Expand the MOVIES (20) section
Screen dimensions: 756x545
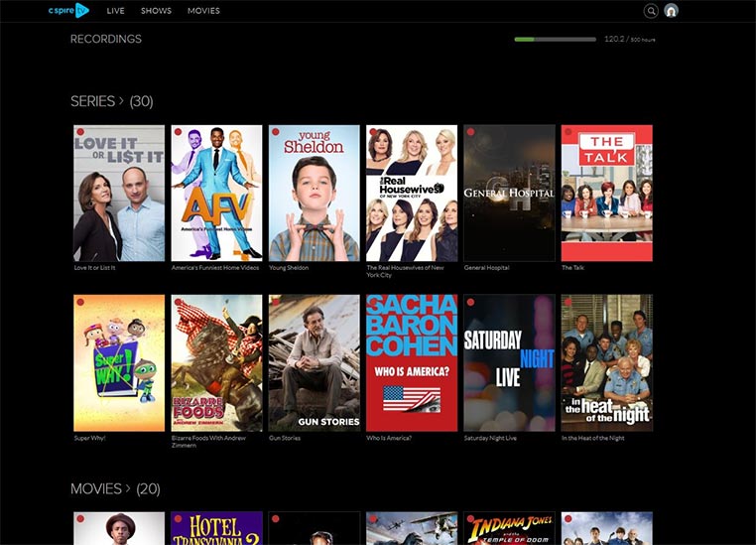click(115, 489)
